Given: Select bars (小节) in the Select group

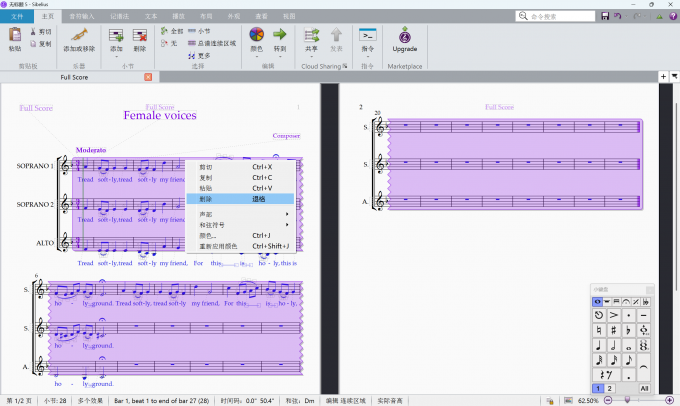Looking at the screenshot, I should [199, 31].
